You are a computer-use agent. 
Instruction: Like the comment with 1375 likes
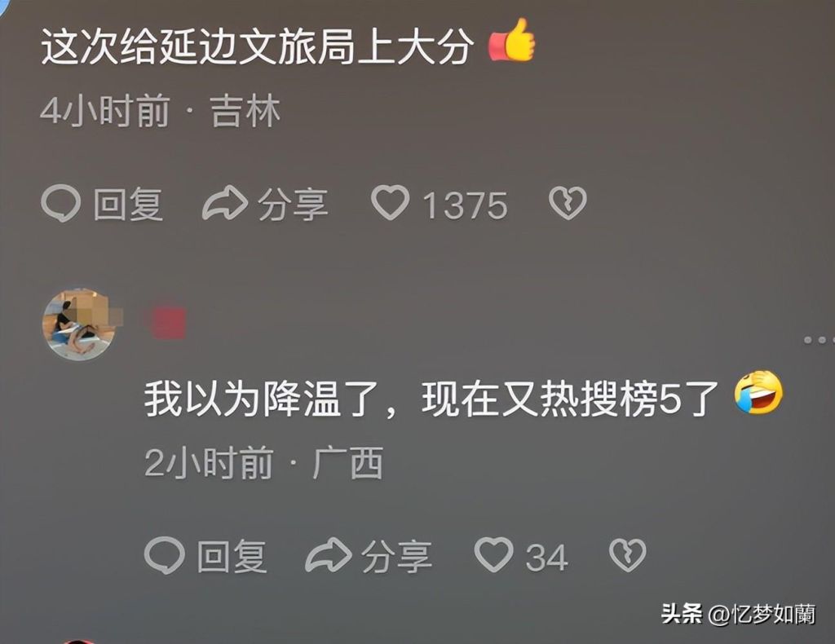(x=390, y=203)
